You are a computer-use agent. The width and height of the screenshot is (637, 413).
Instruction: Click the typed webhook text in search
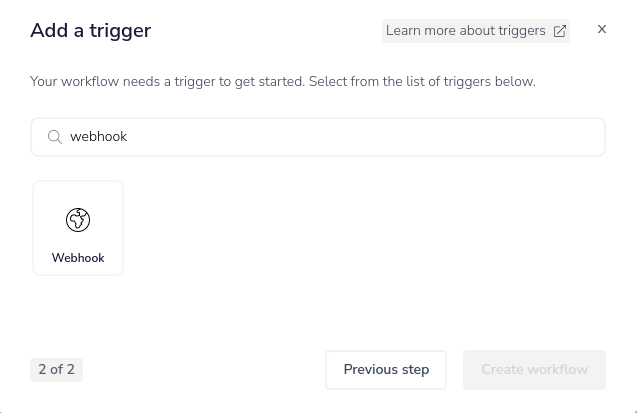click(98, 137)
